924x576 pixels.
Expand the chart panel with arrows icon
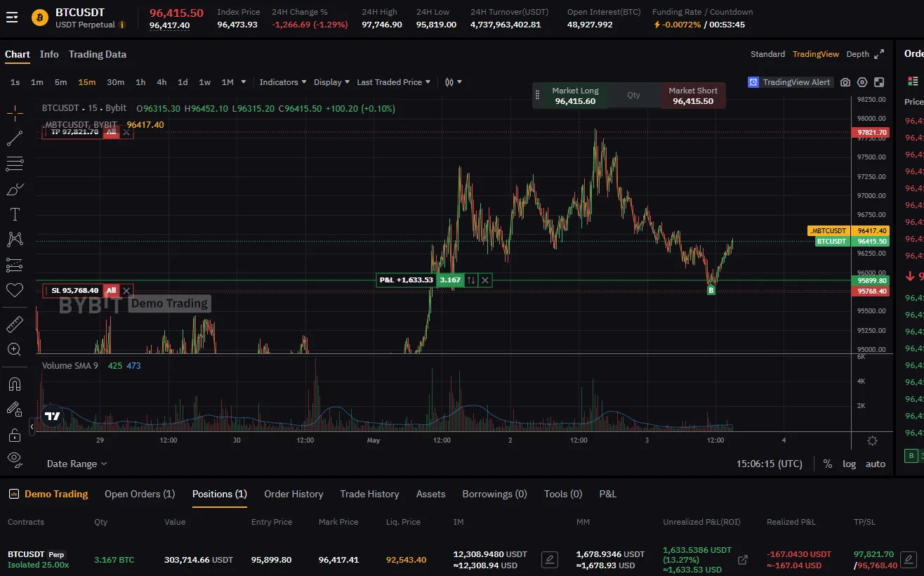[880, 54]
